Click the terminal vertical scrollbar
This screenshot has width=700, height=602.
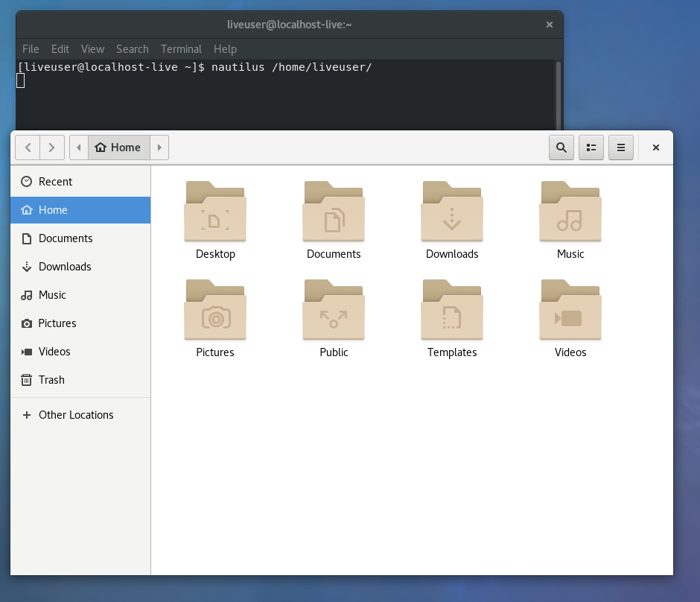tap(558, 95)
